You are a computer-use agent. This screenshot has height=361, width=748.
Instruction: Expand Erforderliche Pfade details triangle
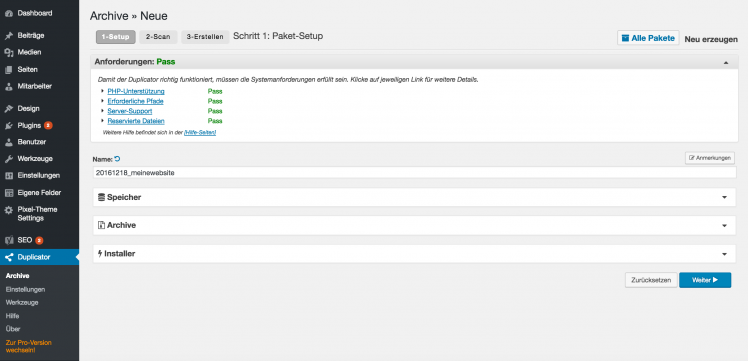[103, 101]
